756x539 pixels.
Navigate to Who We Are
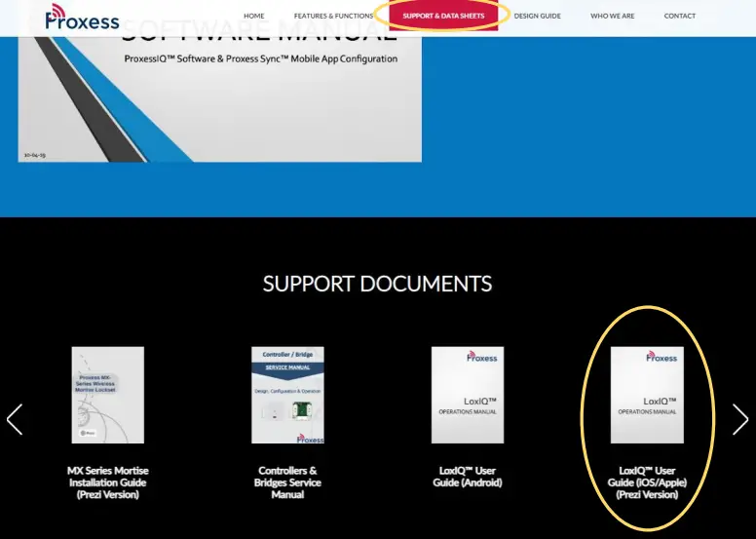tap(613, 16)
